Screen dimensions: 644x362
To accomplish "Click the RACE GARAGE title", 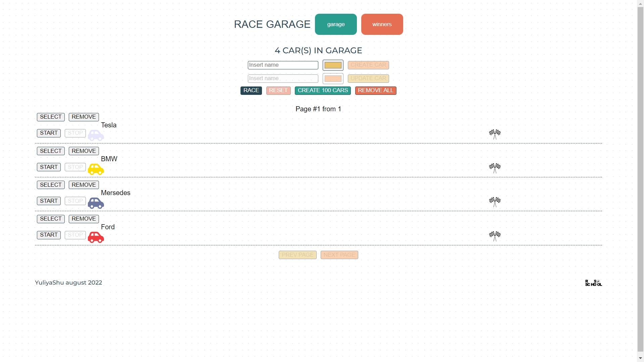I will coord(272,24).
